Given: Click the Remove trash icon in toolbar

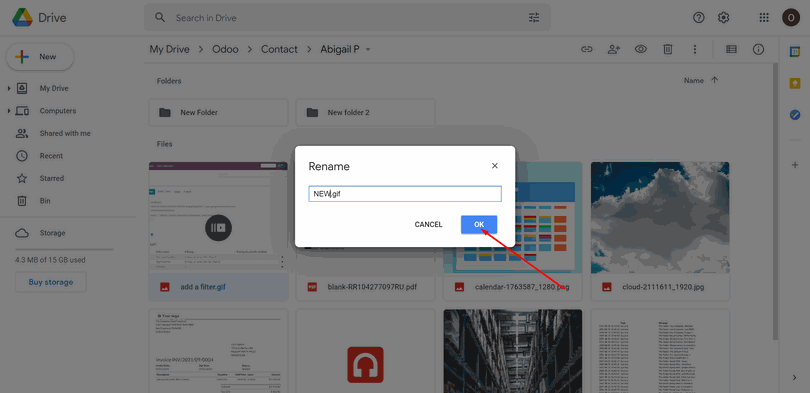Looking at the screenshot, I should click(668, 49).
